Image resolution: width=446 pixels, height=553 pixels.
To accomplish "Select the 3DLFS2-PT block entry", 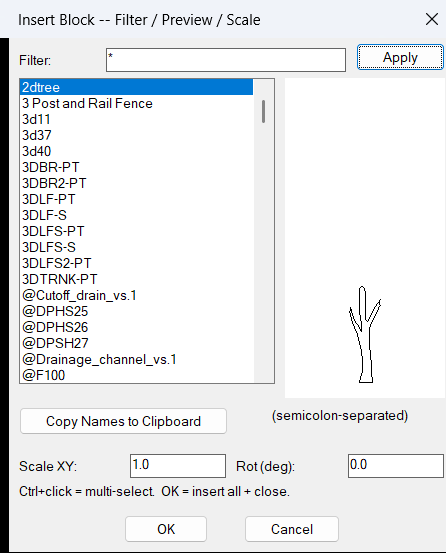I will tap(136, 263).
